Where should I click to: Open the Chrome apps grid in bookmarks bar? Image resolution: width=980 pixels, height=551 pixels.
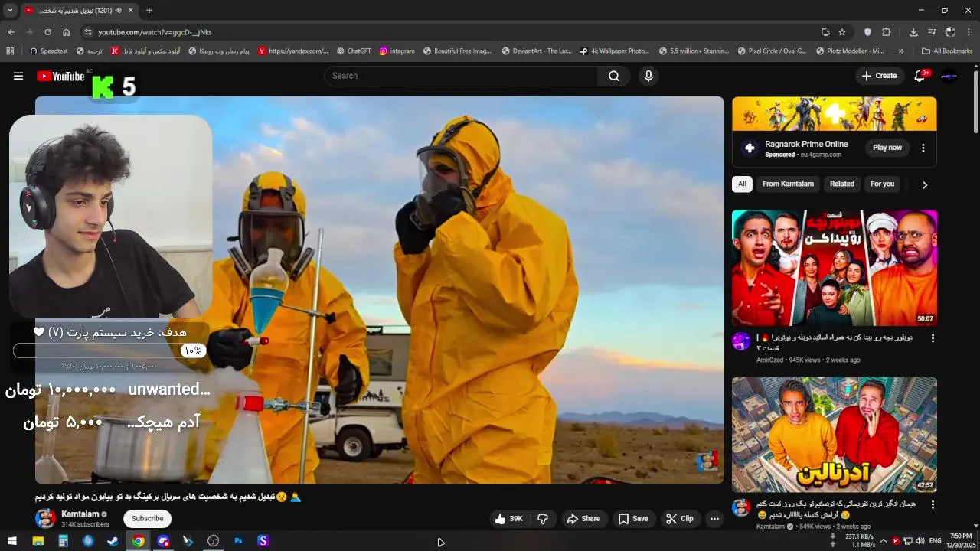pyautogui.click(x=10, y=51)
